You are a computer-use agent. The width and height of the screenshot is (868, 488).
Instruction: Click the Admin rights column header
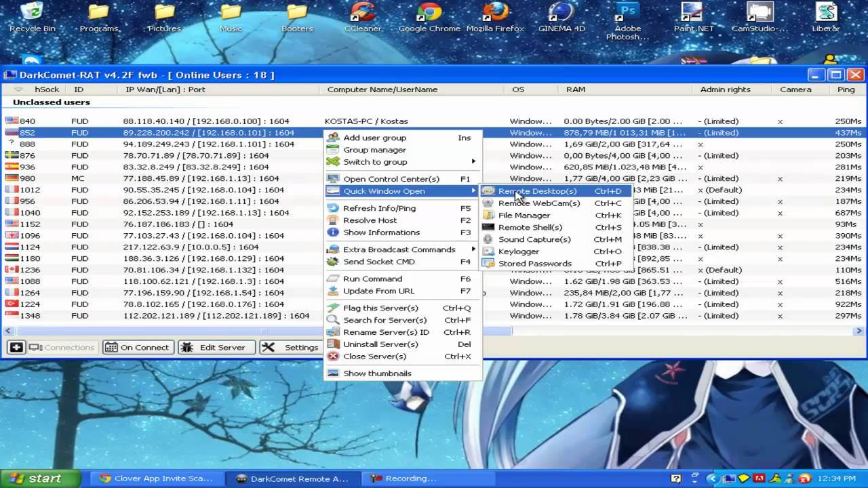pyautogui.click(x=725, y=89)
